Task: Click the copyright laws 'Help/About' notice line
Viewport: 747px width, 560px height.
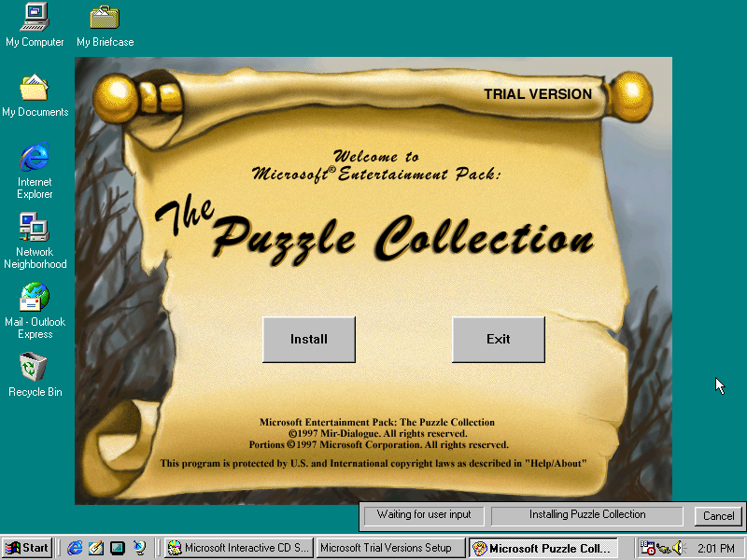Action: coord(373,463)
